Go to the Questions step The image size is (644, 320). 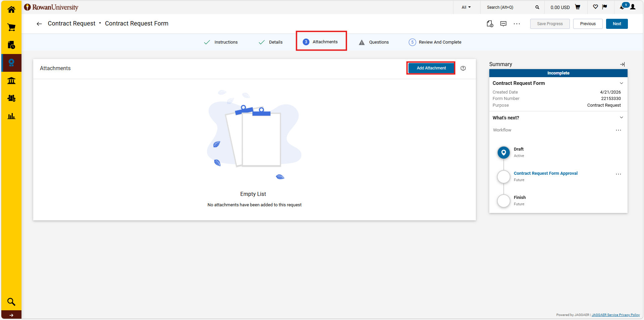[x=374, y=42]
